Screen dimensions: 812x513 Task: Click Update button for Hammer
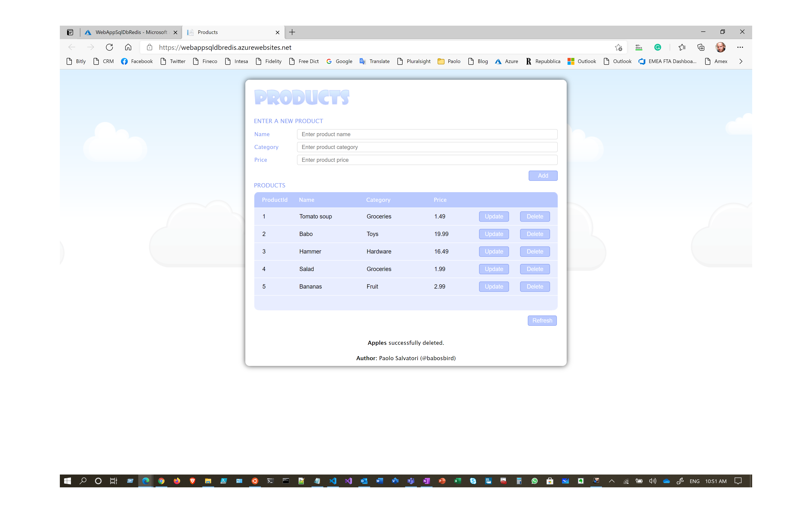(494, 251)
